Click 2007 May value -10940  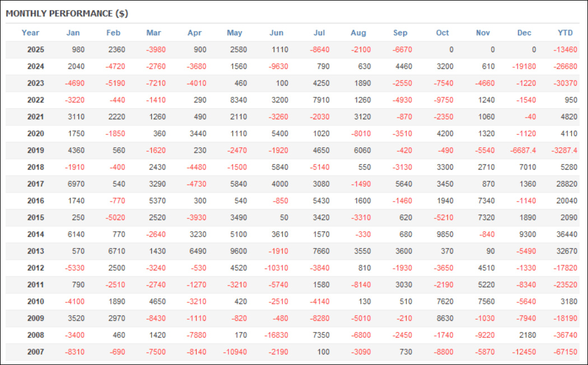(235, 352)
